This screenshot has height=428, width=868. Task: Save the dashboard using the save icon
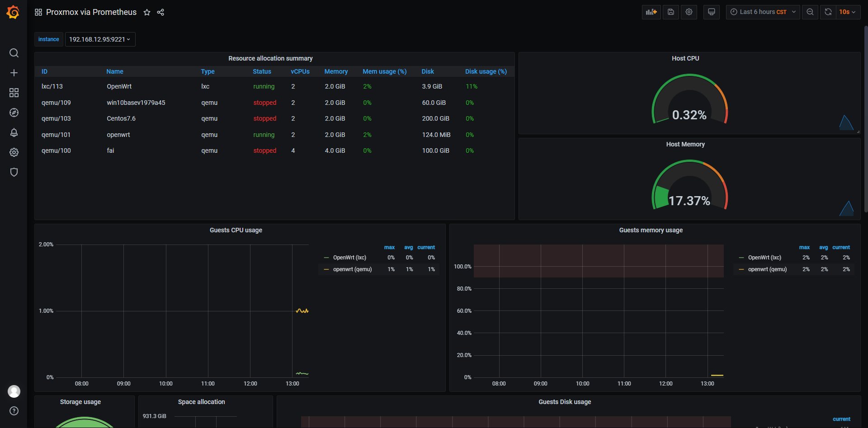coord(670,12)
